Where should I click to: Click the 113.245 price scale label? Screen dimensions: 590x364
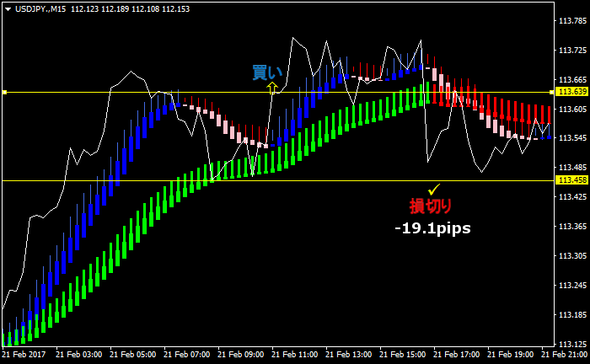coord(572,286)
